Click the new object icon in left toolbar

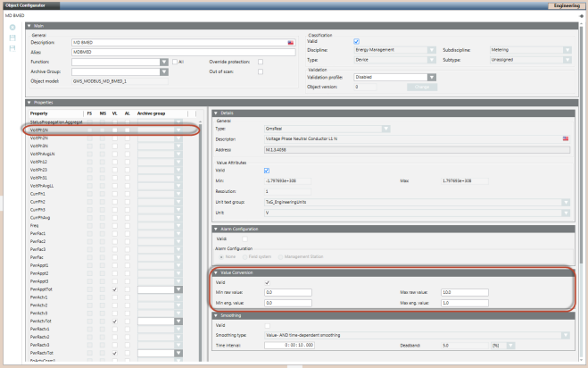[12, 28]
